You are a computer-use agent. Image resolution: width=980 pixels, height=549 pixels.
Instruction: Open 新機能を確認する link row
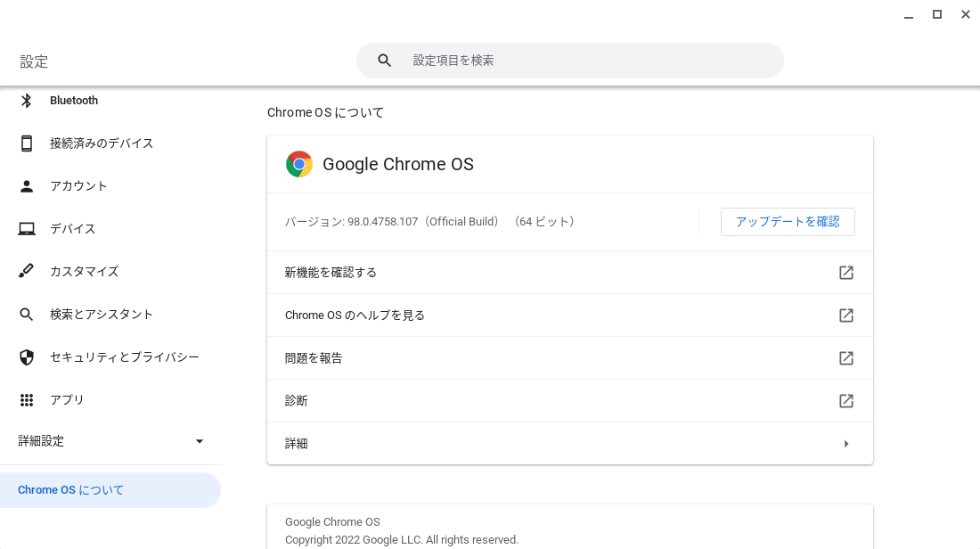(570, 273)
